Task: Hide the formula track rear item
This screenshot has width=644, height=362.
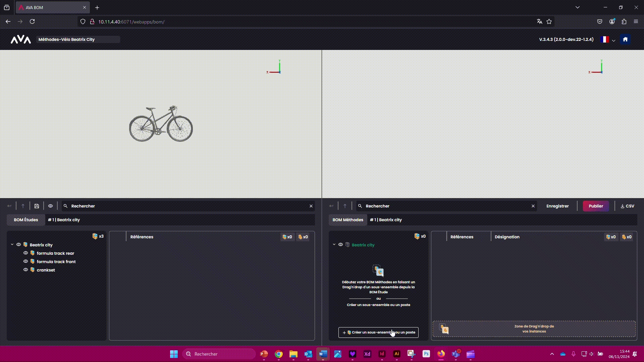Action: tap(25, 253)
